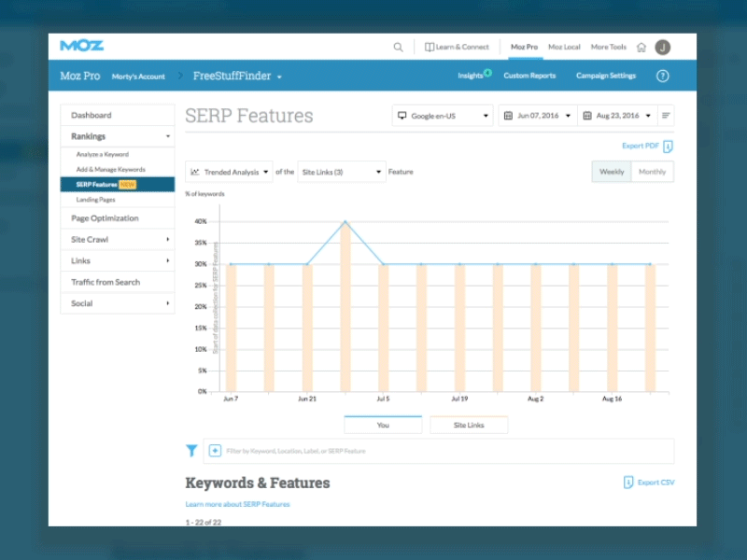
Task: Switch to Monthly view
Action: tap(652, 172)
